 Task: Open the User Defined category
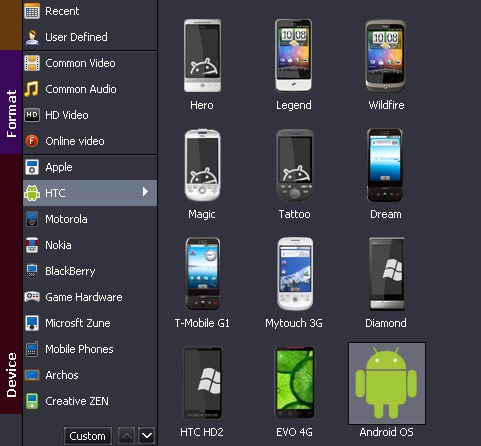(90, 37)
